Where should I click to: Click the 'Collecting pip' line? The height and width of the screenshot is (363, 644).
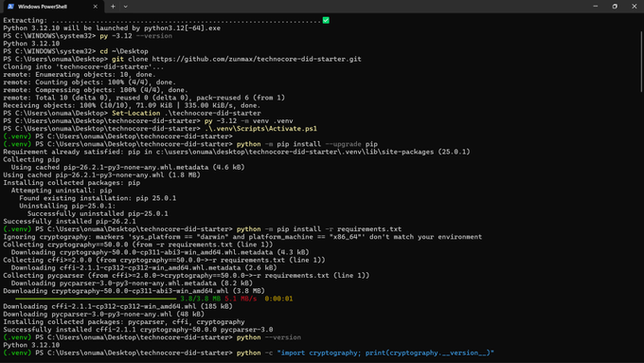click(x=31, y=159)
